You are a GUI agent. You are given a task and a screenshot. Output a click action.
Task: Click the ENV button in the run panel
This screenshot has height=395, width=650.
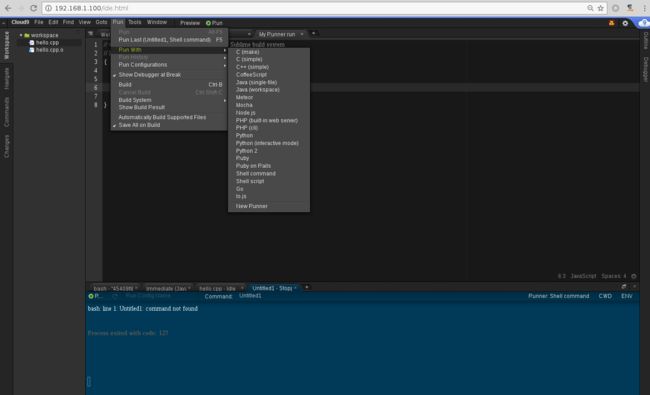(626, 296)
